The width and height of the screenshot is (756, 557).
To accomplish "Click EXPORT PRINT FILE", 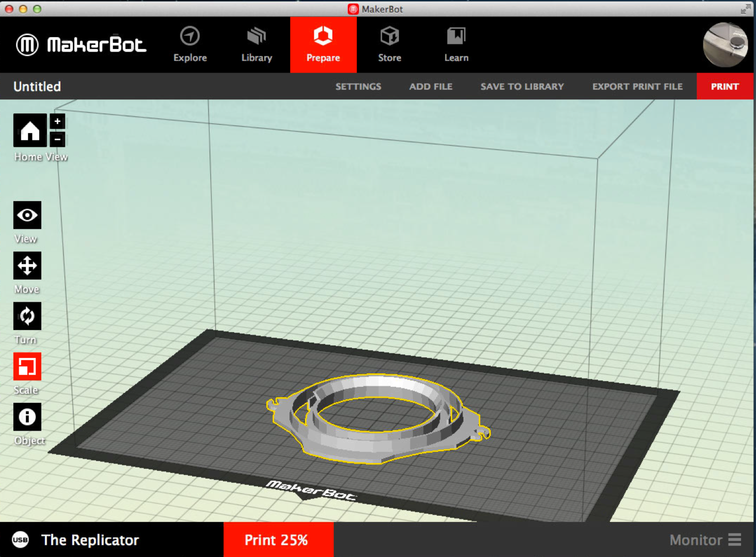I will 637,87.
